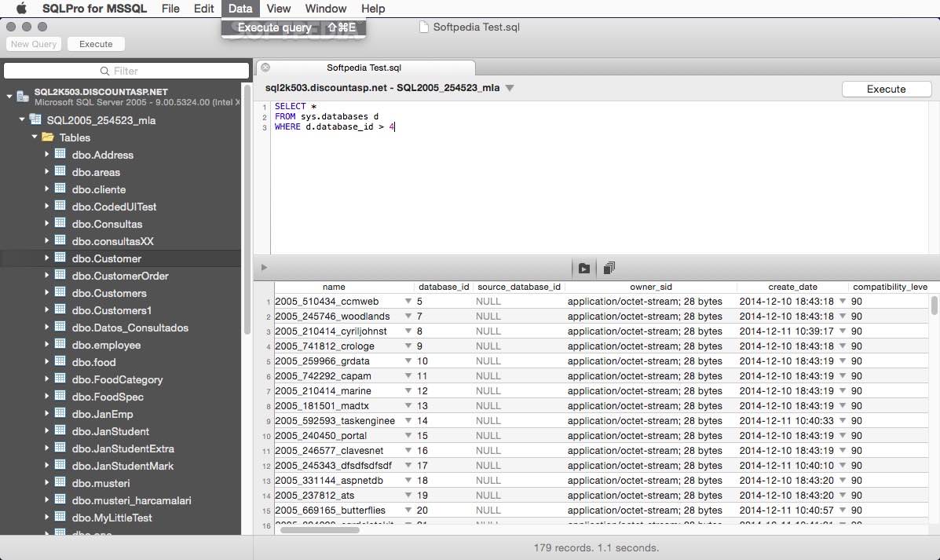The width and height of the screenshot is (940, 560).
Task: Click the SQL2005_254523_mla database icon
Action: [35, 119]
